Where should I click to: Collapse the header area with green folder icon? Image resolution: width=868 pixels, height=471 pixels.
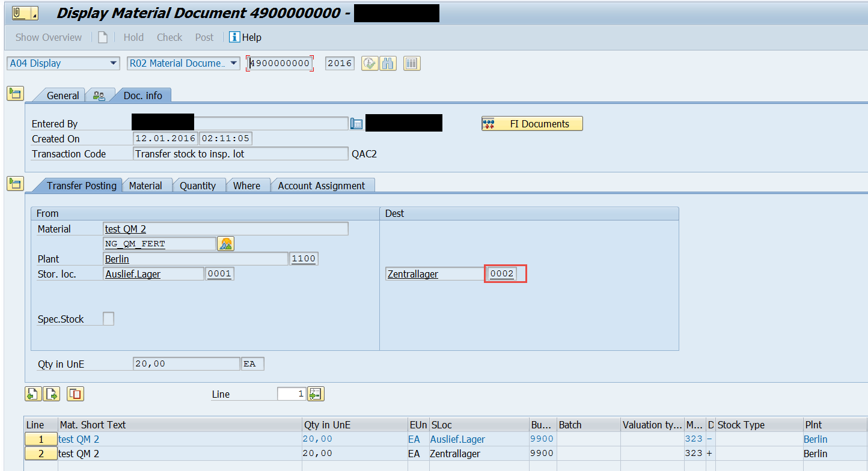pos(15,94)
